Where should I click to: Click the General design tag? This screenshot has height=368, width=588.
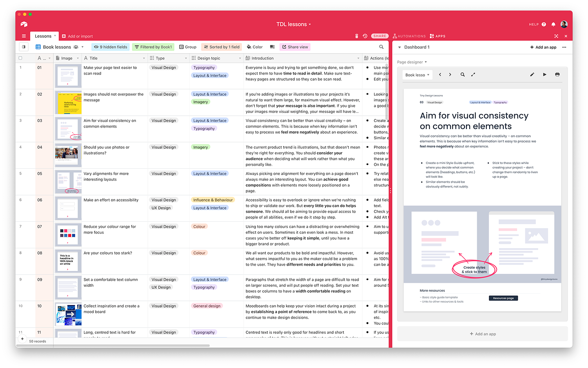(207, 306)
